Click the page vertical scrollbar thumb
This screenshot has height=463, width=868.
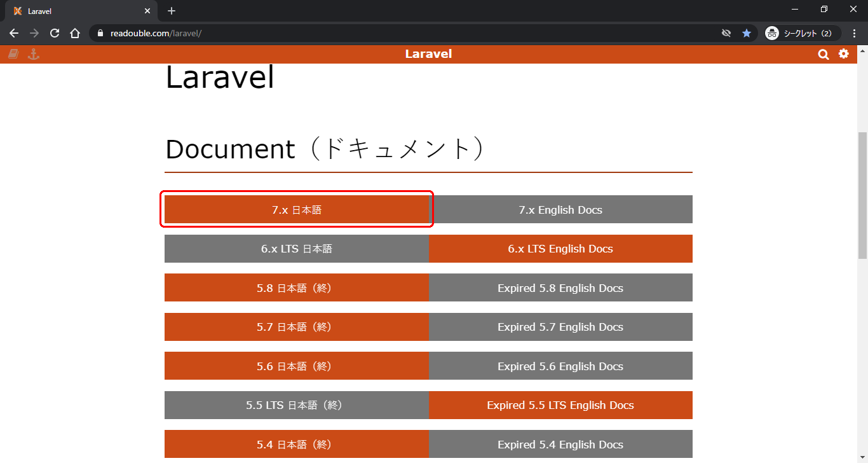point(862,195)
